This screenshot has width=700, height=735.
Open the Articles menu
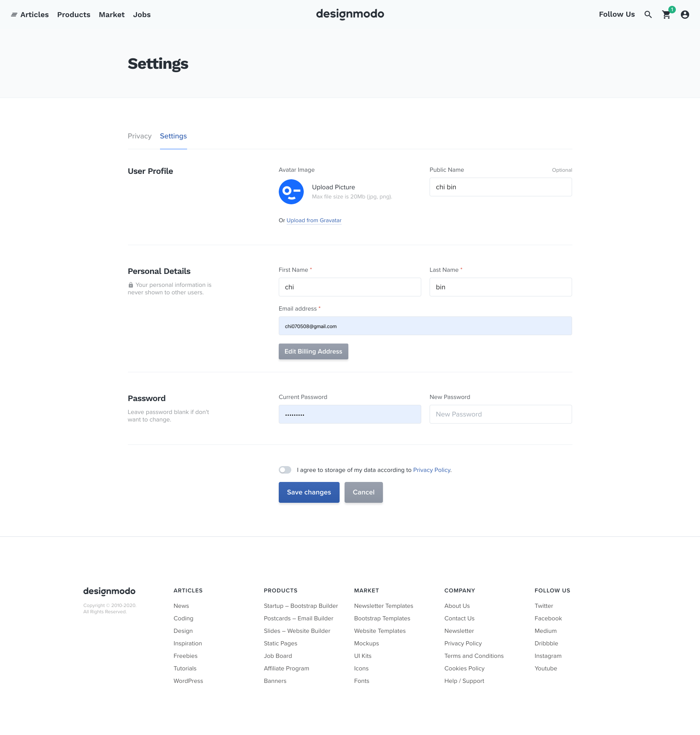pyautogui.click(x=35, y=15)
